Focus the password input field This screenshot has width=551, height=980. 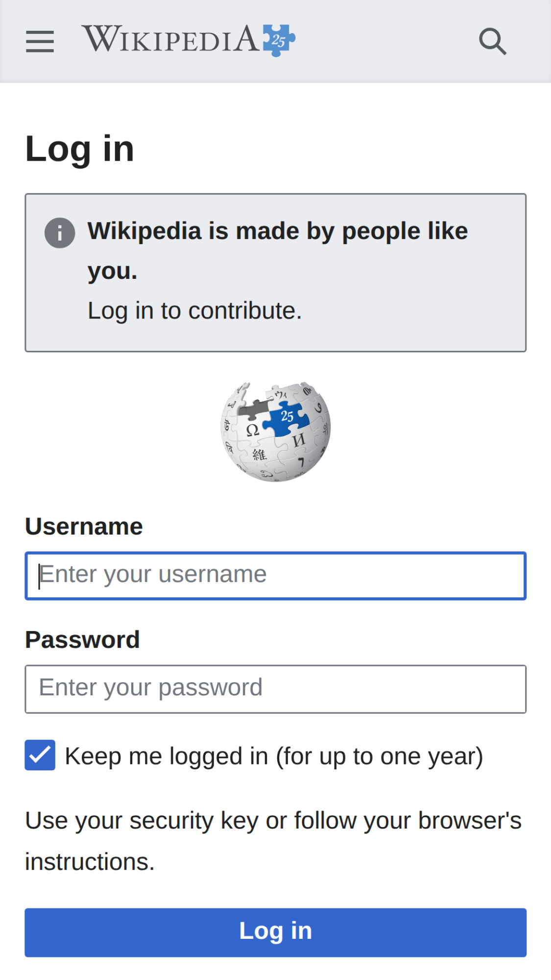coord(275,689)
